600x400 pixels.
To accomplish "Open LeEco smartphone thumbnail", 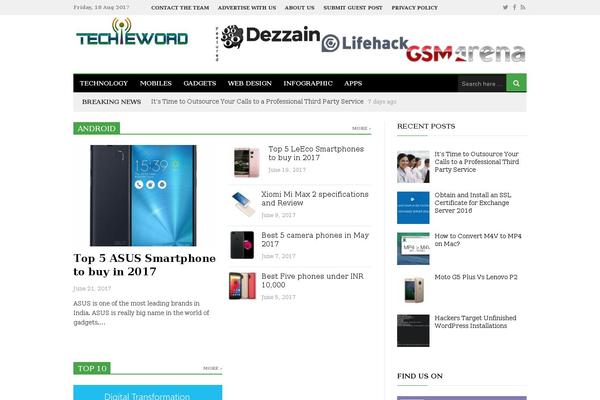I will (246, 162).
